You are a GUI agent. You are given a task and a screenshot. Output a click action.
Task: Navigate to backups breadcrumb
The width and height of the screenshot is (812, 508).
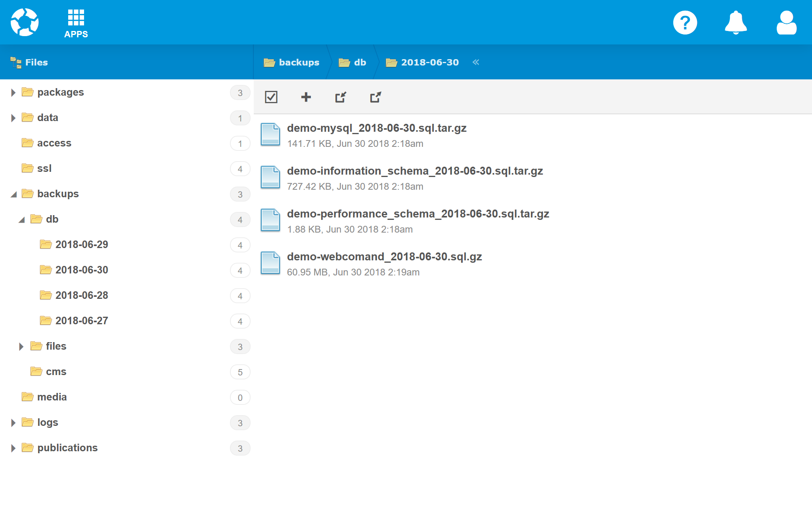[x=292, y=62]
